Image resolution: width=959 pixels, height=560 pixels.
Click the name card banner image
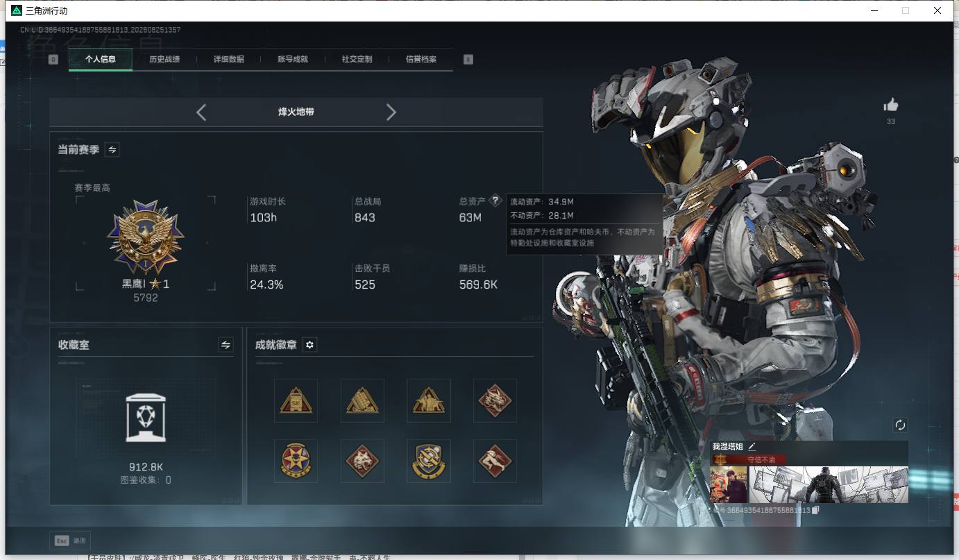[828, 484]
